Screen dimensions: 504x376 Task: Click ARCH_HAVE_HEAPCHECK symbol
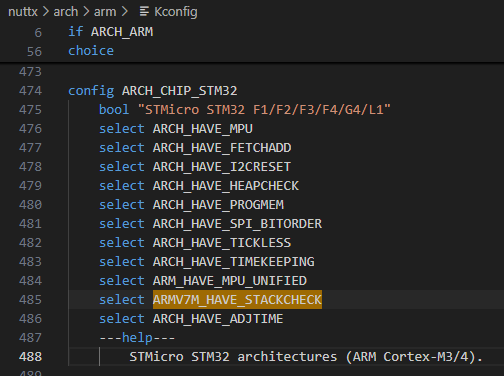226,186
